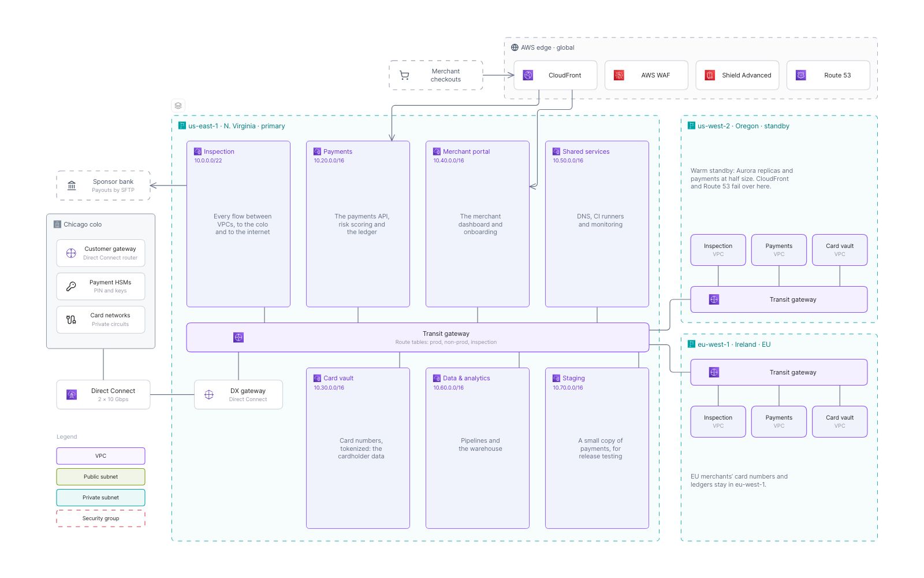The width and height of the screenshot is (924, 578).
Task: Click the Sponsor bank building icon
Action: 72,186
